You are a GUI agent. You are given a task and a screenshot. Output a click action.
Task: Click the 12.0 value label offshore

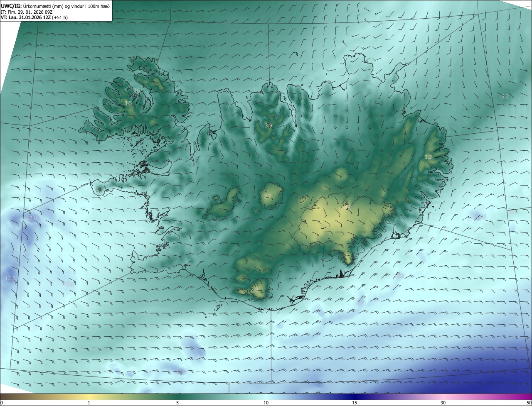tap(32, 218)
